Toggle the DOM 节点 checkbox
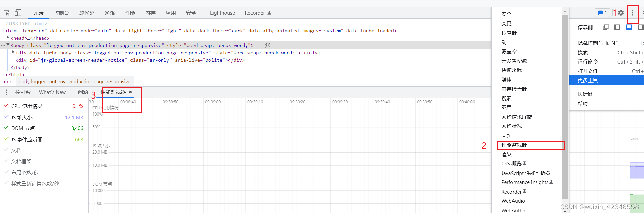 (6, 128)
